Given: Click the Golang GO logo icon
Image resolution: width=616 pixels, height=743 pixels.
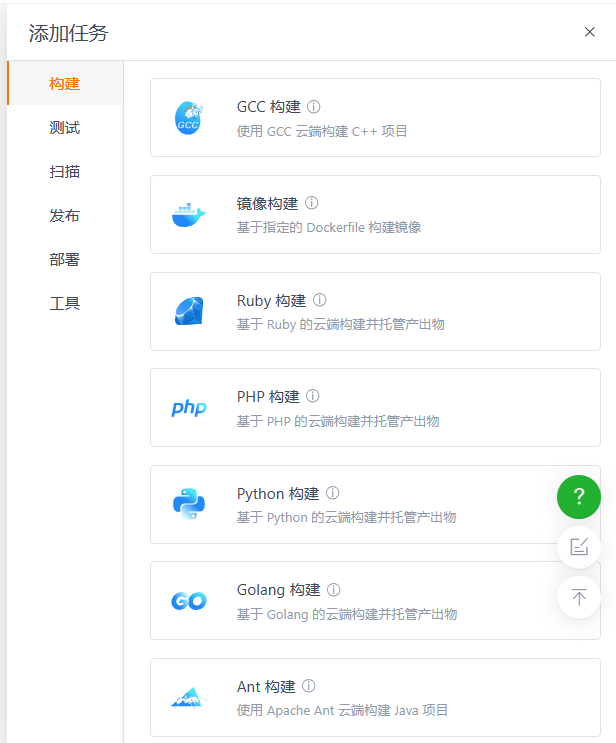Looking at the screenshot, I should click(189, 601).
